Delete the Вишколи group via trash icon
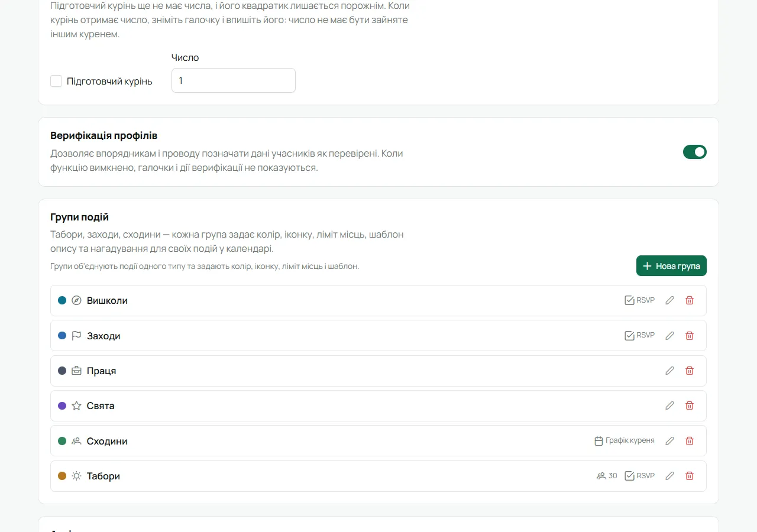 [690, 300]
